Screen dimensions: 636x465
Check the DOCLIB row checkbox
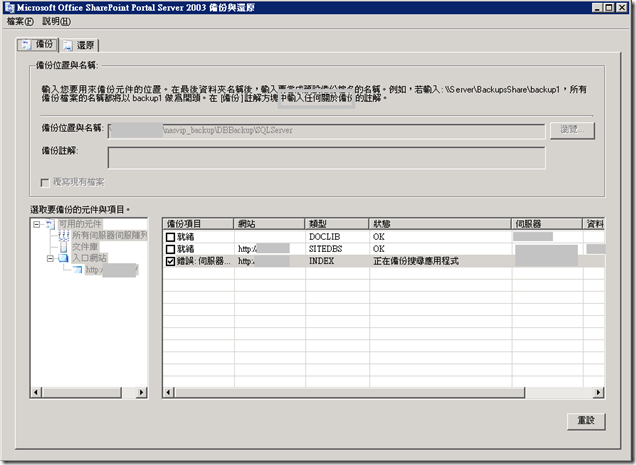click(x=170, y=237)
